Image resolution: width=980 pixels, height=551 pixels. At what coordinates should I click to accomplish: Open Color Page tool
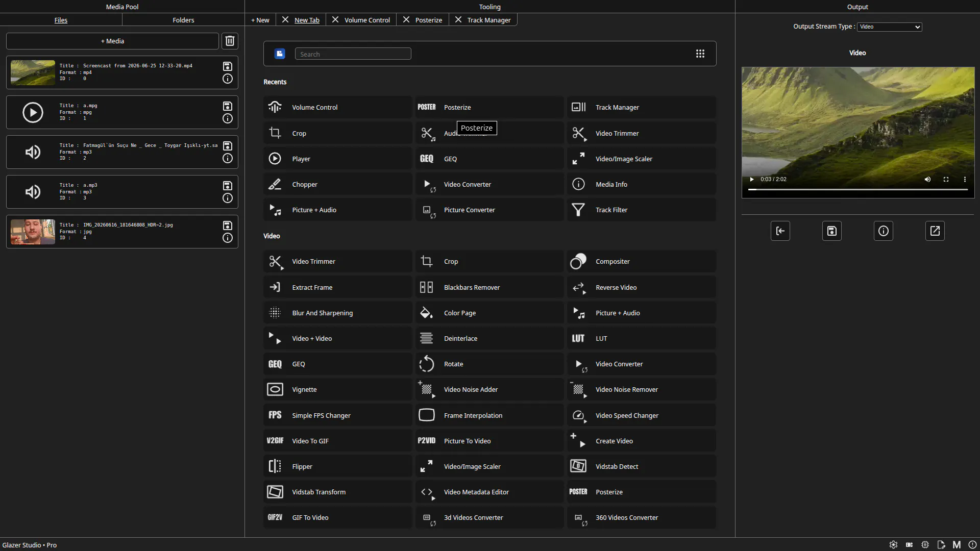pos(489,313)
